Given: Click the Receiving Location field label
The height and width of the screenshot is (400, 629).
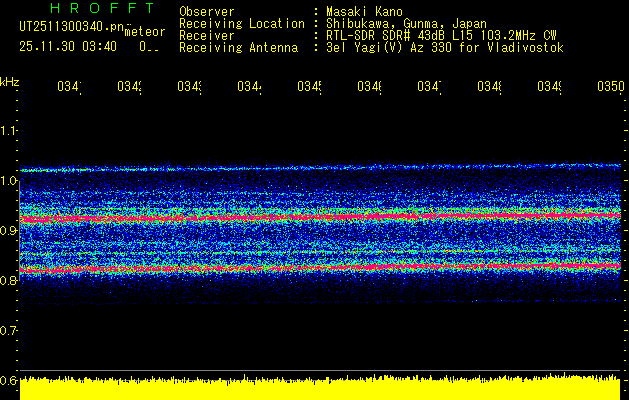Looking at the screenshot, I should tap(241, 23).
